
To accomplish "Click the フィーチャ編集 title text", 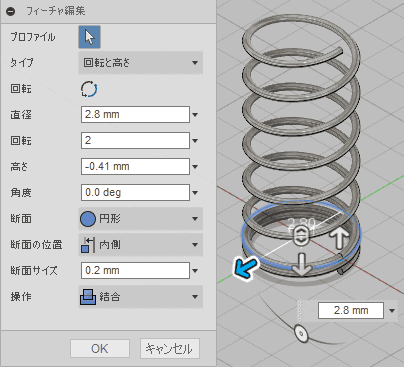I will pyautogui.click(x=55, y=11).
